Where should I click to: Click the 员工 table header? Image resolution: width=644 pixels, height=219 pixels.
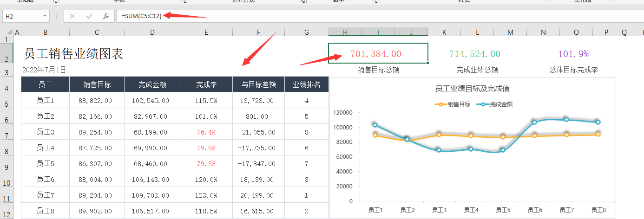pos(46,85)
